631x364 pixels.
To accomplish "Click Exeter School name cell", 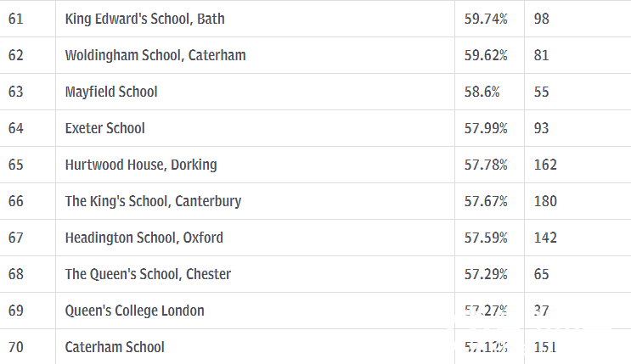I will pyautogui.click(x=255, y=128).
